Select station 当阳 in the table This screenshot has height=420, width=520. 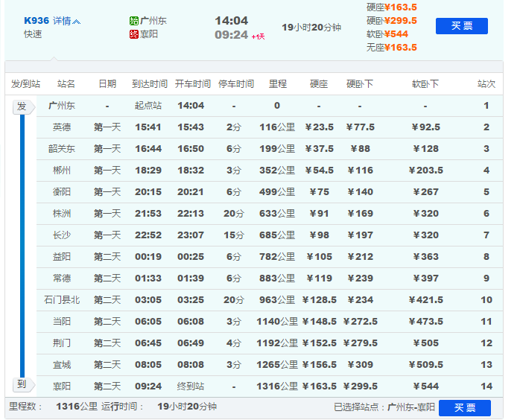[62, 322]
